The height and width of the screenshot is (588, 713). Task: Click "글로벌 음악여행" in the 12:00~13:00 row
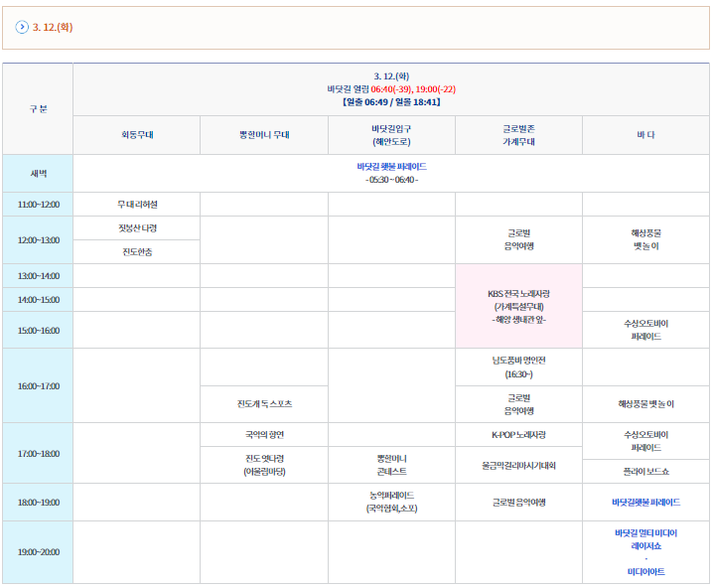pos(518,239)
